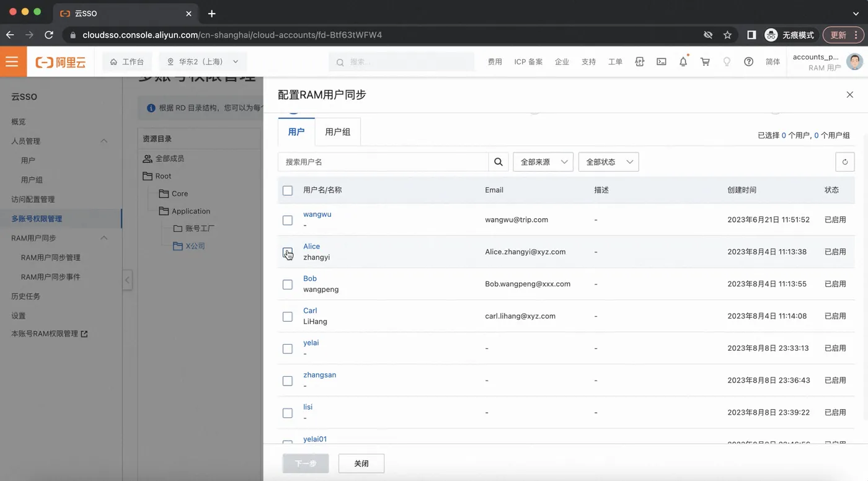This screenshot has height=481, width=868.
Task: Click 费用 in the top bar
Action: point(495,62)
